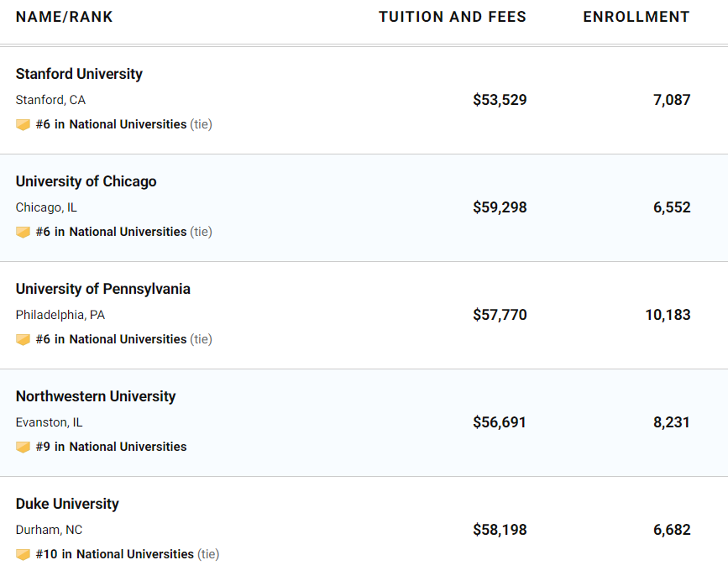Click the ENROLLMENT column header
Image resolution: width=728 pixels, height=581 pixels.
636,17
